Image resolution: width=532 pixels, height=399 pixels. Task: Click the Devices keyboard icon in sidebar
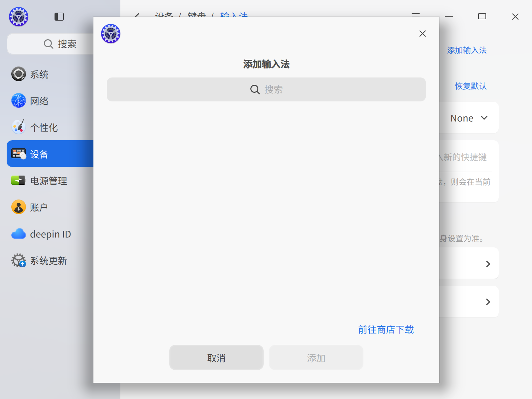point(19,154)
